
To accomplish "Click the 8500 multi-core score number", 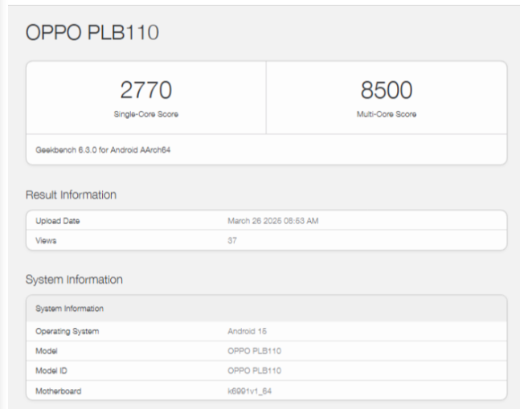I will pyautogui.click(x=386, y=89).
